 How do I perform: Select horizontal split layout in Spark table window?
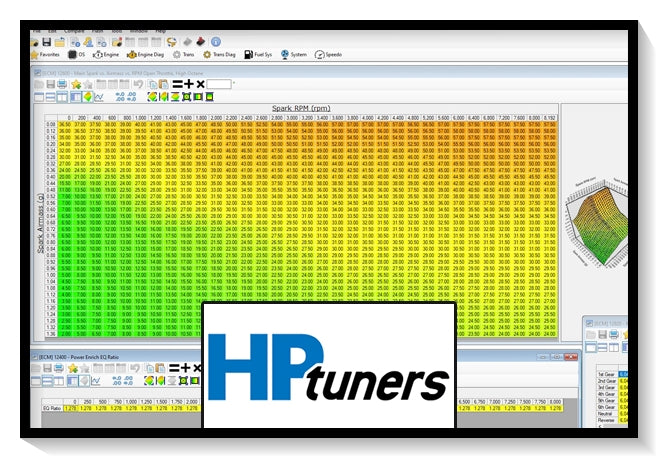pyautogui.click(x=50, y=97)
